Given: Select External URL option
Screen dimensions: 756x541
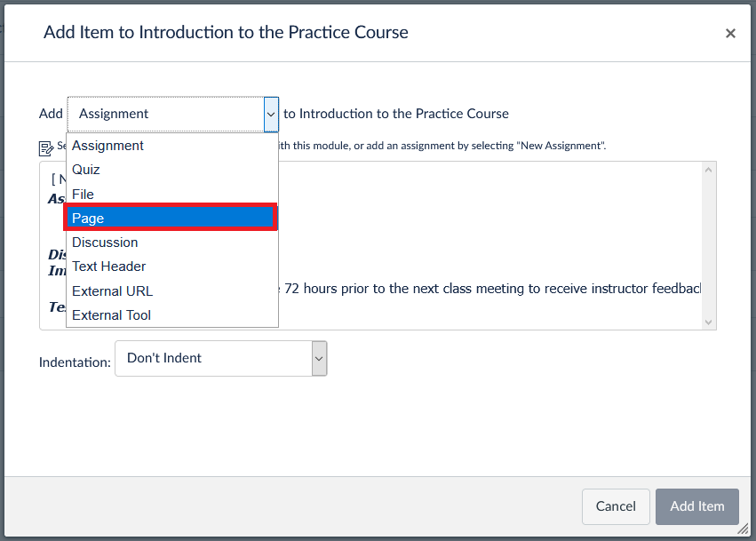Looking at the screenshot, I should click(x=172, y=290).
